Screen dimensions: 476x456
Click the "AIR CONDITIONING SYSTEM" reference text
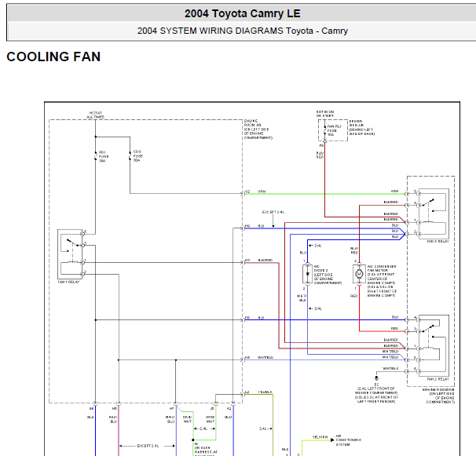pos(349,440)
